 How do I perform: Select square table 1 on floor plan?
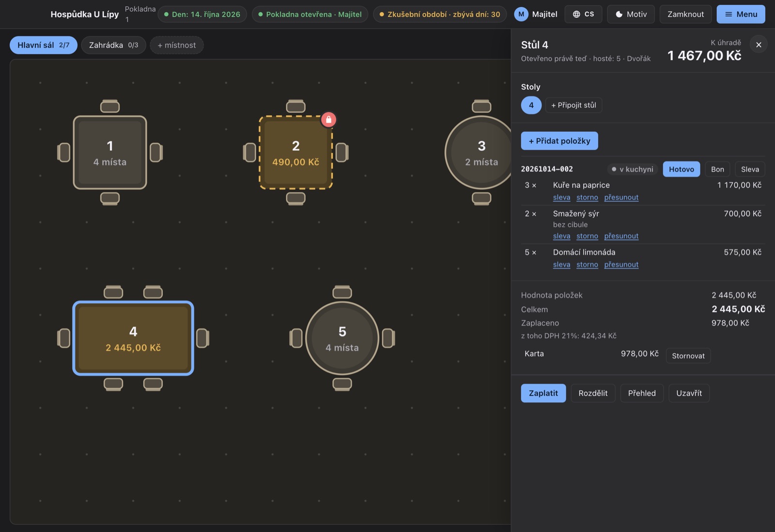coord(110,152)
